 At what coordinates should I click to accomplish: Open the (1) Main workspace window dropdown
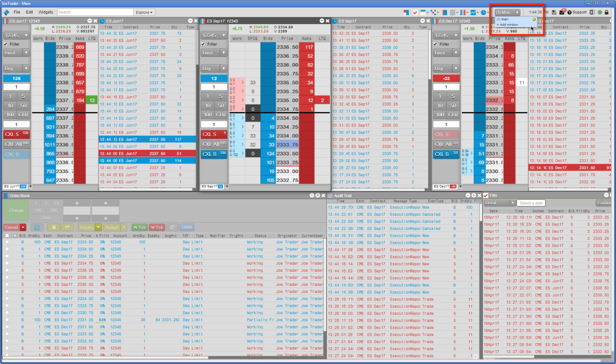pos(507,12)
